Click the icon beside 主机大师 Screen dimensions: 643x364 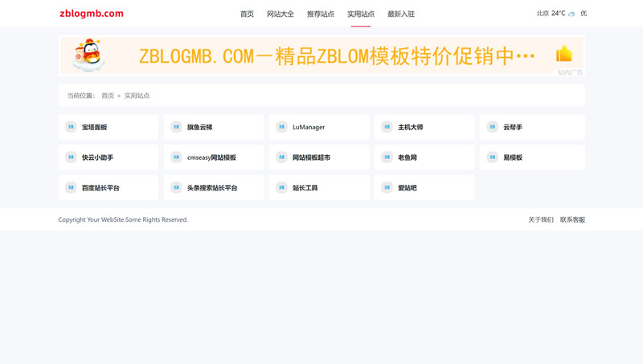[x=387, y=127]
